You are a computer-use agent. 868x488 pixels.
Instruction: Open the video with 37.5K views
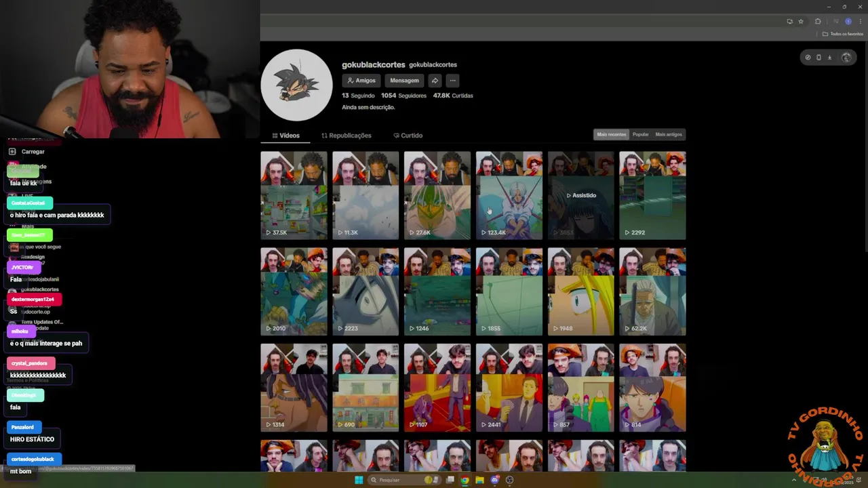point(294,195)
